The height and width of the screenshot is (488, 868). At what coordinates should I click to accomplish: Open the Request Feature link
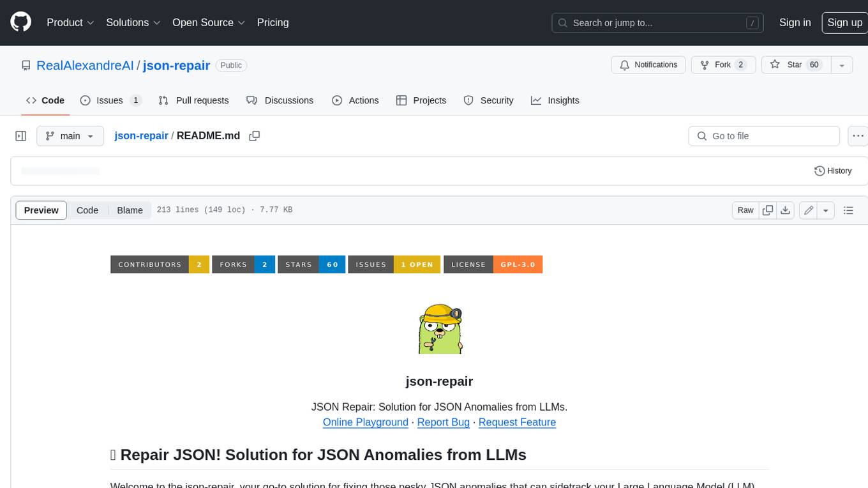tap(517, 422)
